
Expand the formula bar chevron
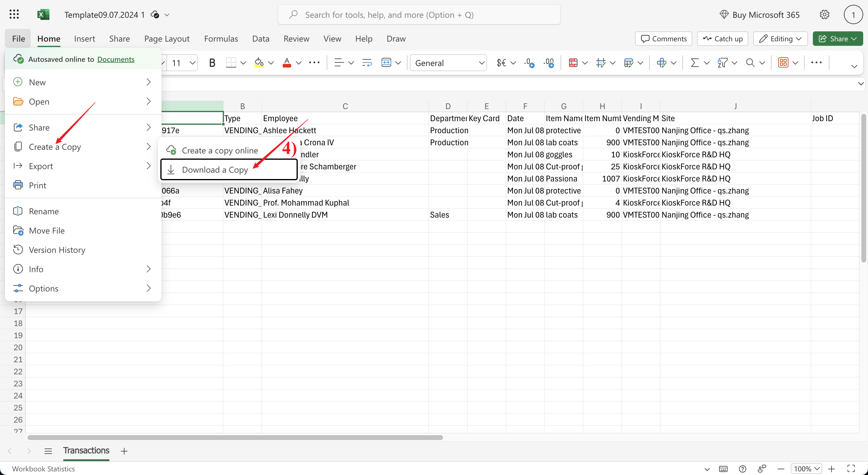tap(860, 83)
